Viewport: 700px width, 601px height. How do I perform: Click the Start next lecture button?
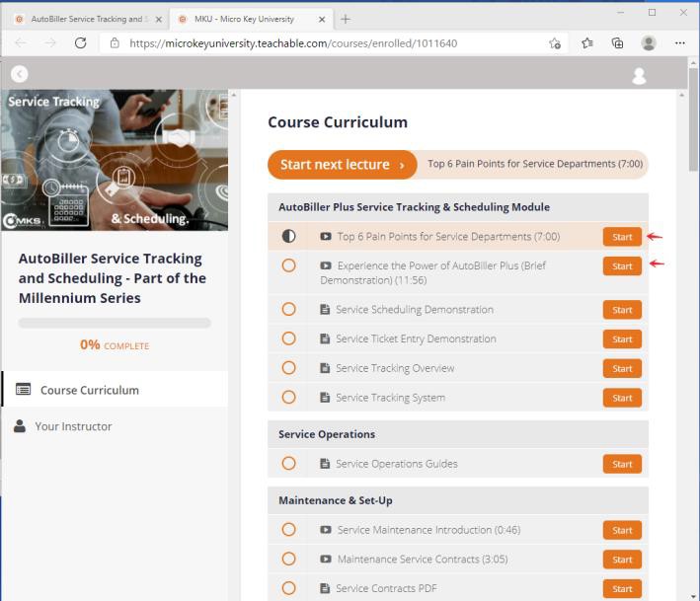tap(342, 165)
